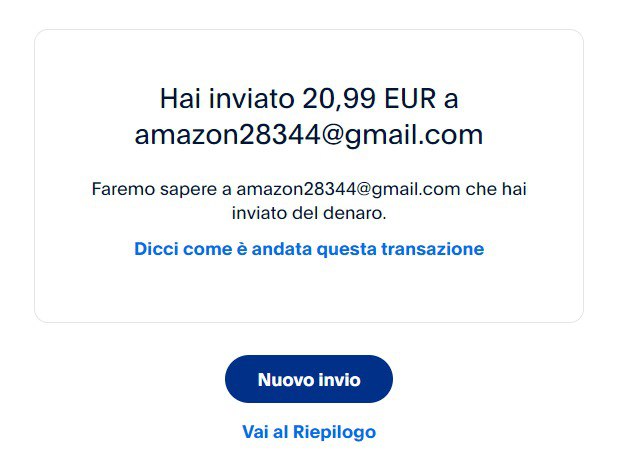Open Dicci come è andata questa transazione

click(x=309, y=249)
